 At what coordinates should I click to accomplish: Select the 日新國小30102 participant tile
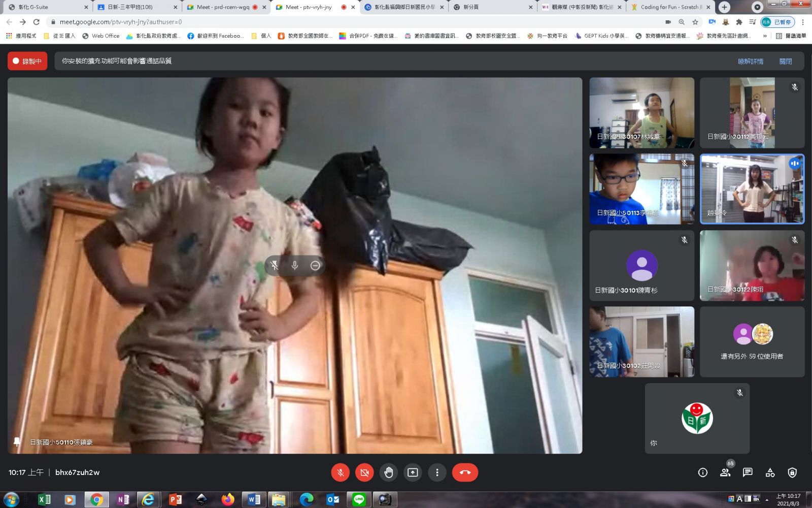[x=642, y=341]
